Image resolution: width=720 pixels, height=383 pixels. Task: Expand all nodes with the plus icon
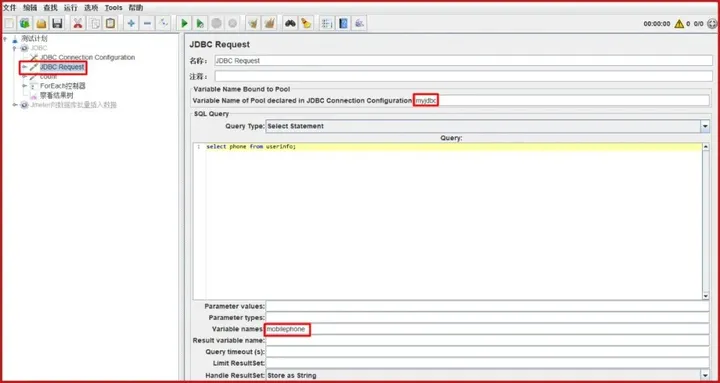coord(131,23)
